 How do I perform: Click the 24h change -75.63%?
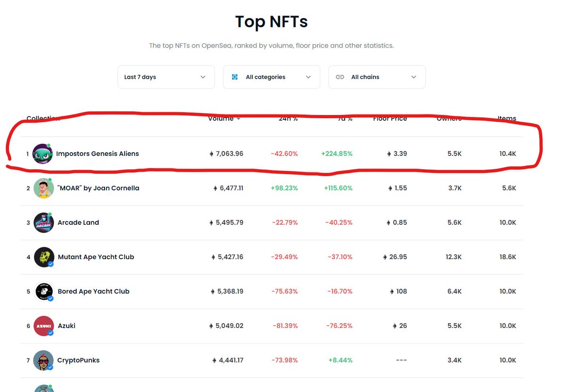(x=284, y=291)
